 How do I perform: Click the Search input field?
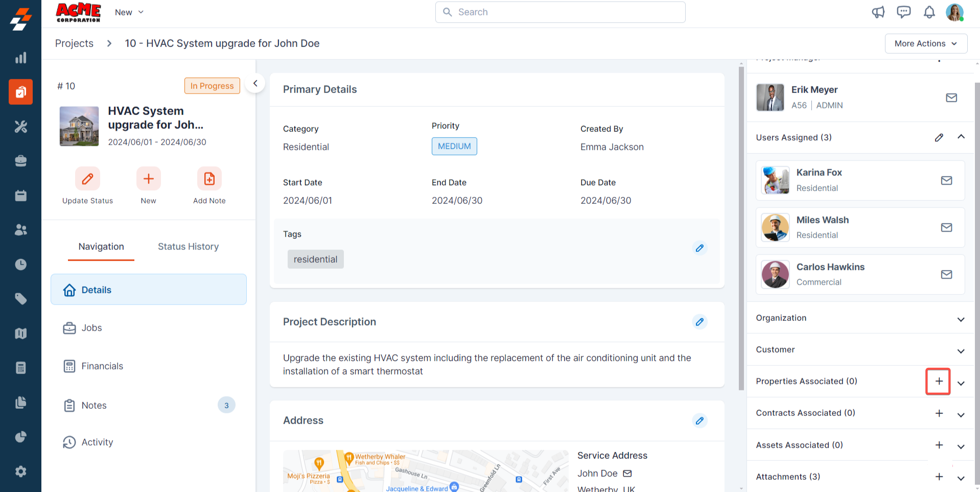[560, 12]
